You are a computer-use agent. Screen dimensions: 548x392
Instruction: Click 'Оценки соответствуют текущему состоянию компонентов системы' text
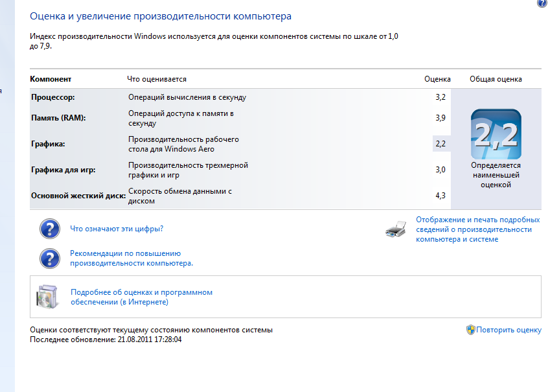[x=151, y=330]
